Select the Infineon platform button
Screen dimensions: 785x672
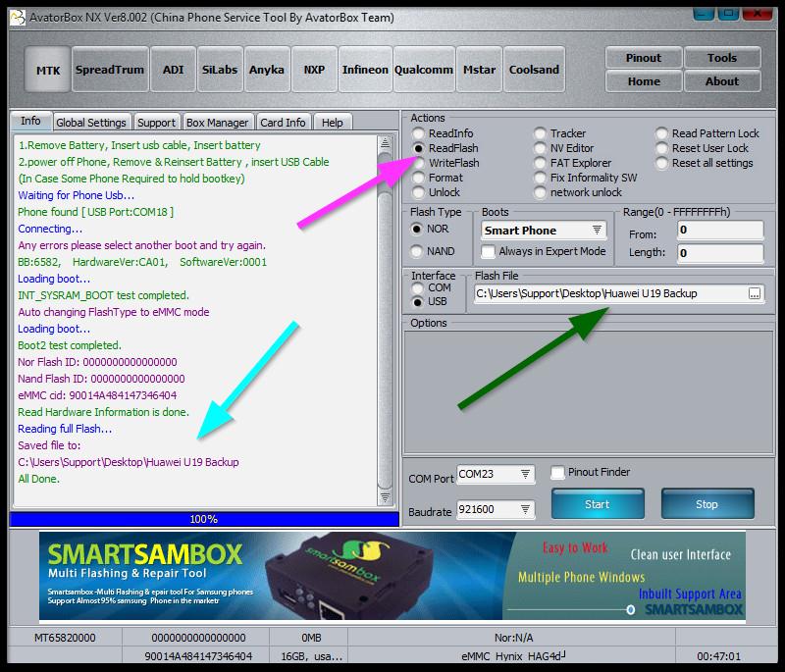pos(365,70)
